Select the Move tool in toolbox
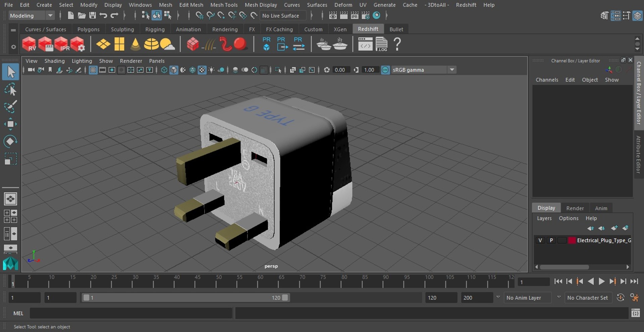 [x=10, y=124]
